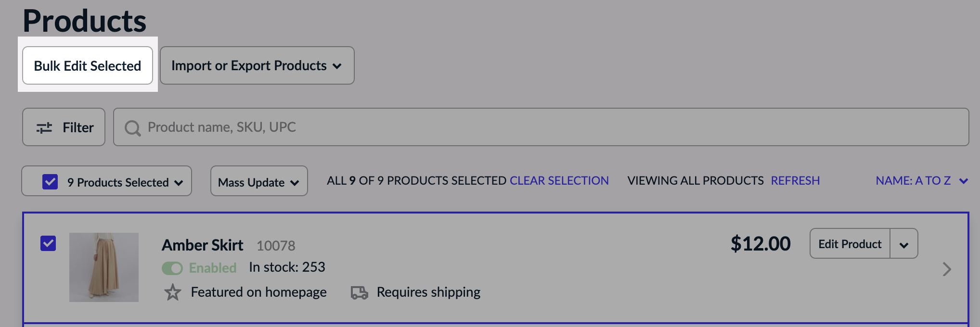
Task: Click the Edit Product button
Action: pos(849,244)
